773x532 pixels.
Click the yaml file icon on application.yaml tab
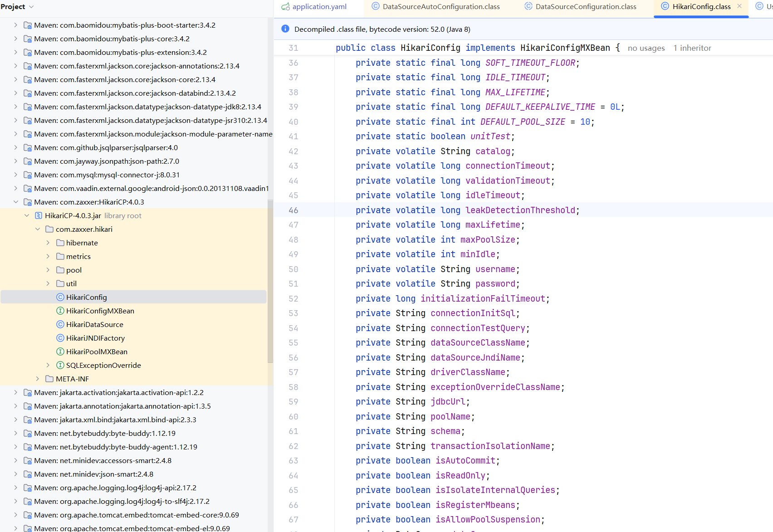tap(285, 6)
